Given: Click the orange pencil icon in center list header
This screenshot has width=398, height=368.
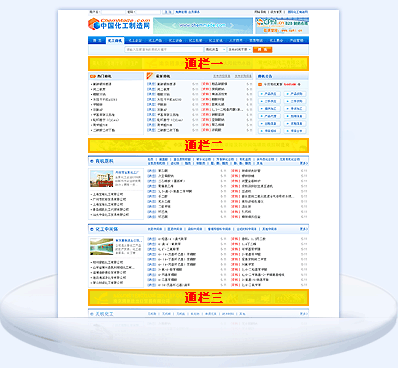Looking at the screenshot, I should (x=150, y=76).
